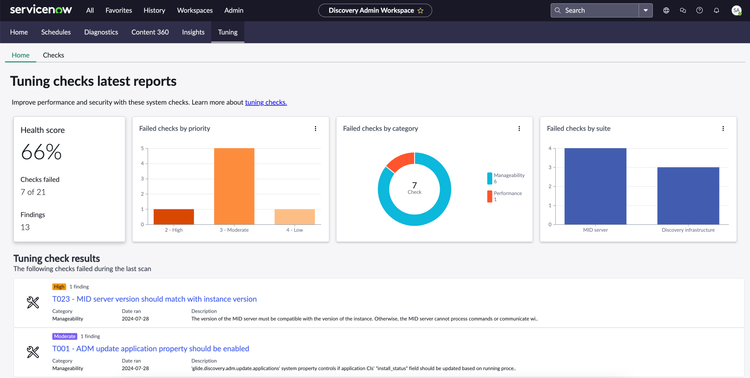Favorite Discovery Admin Workspace with star icon
The image size is (750, 378).
tap(420, 11)
